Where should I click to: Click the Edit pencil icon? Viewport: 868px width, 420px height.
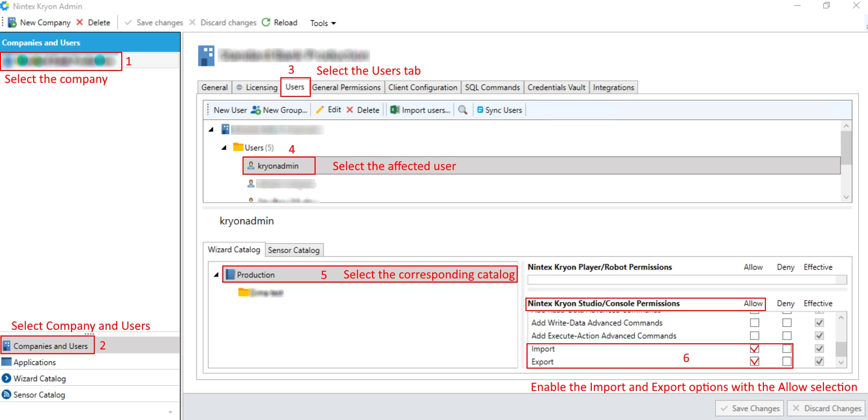click(320, 110)
